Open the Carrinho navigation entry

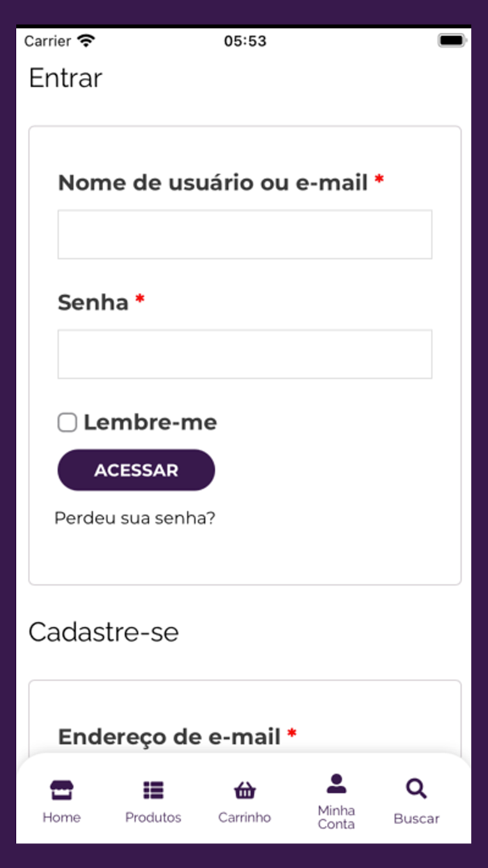pyautogui.click(x=245, y=818)
